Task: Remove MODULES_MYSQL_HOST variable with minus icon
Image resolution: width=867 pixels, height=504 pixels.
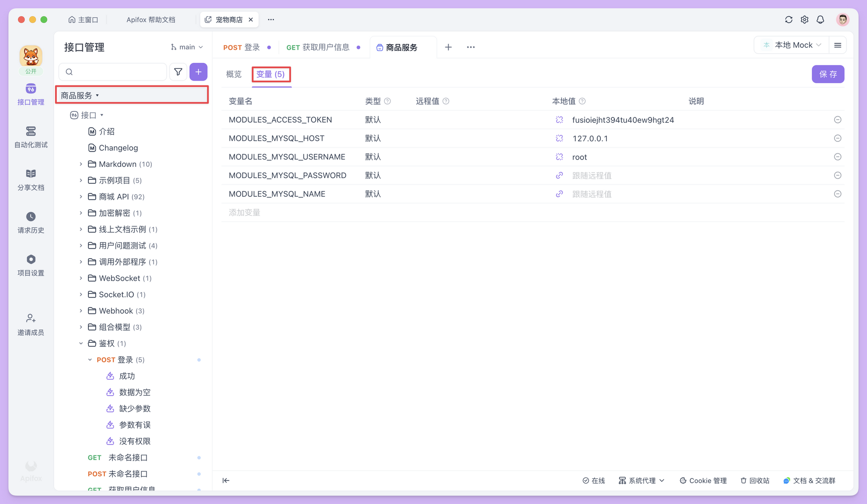Action: coord(838,138)
